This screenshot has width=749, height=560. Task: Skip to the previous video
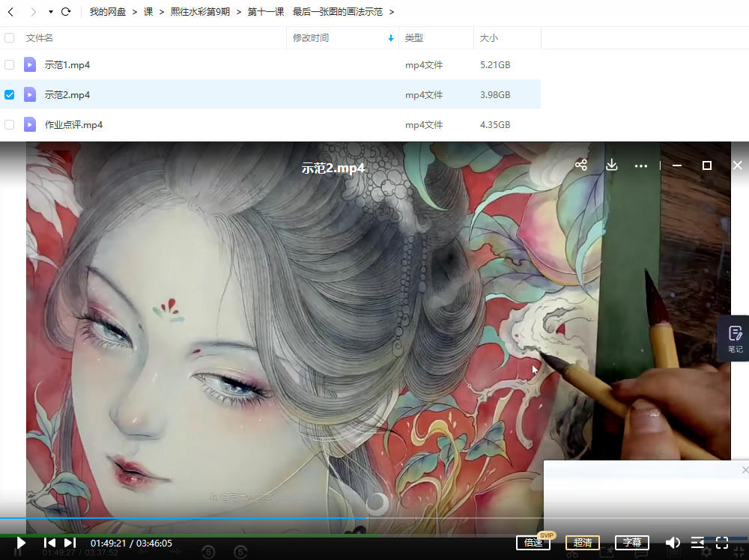click(x=49, y=543)
